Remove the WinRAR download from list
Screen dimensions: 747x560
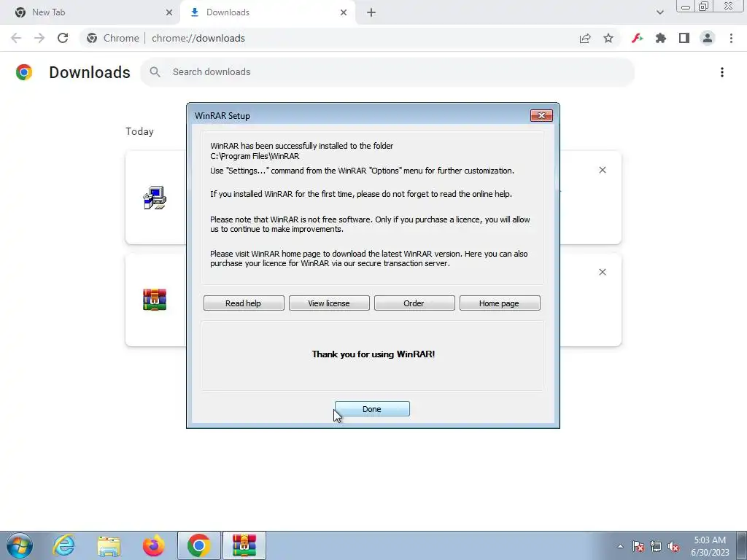(x=602, y=272)
